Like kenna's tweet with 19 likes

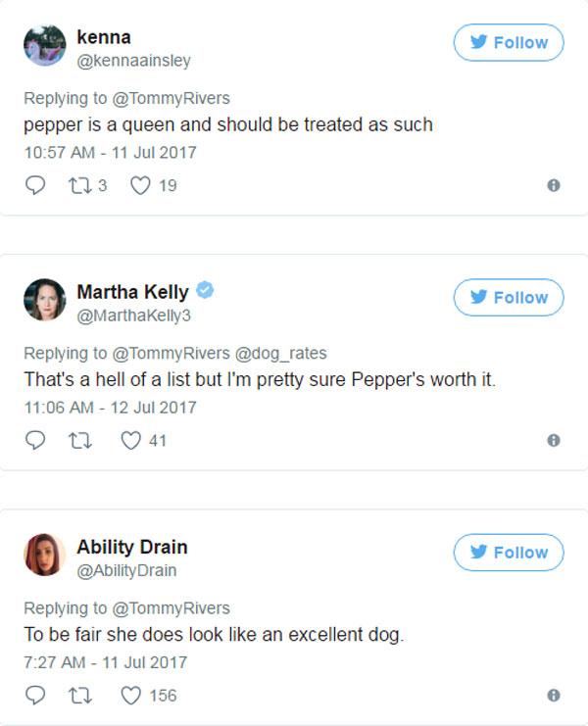click(140, 185)
